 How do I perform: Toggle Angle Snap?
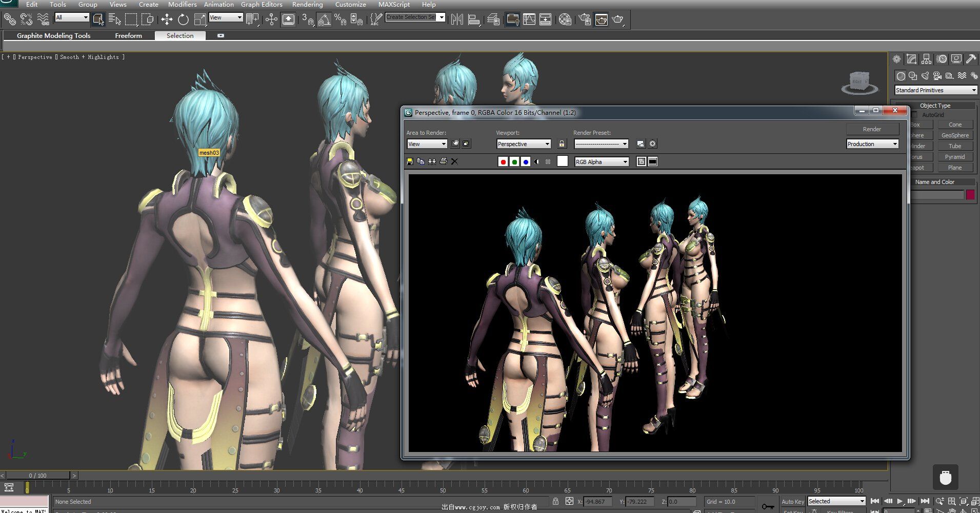[x=324, y=19]
